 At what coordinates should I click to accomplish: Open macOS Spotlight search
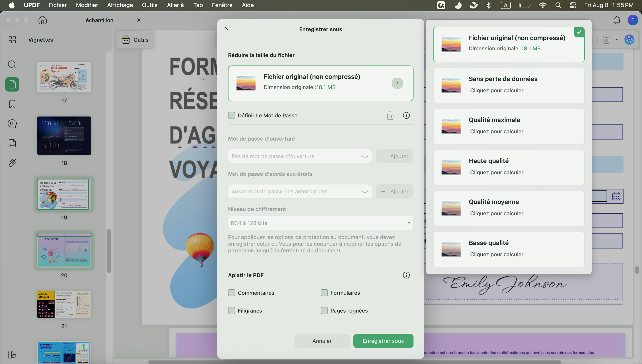point(558,5)
